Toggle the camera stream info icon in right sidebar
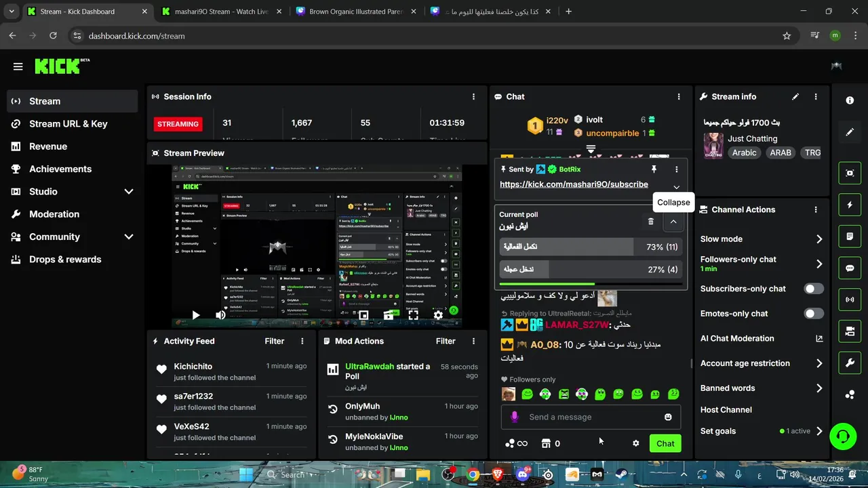The image size is (868, 488). click(x=850, y=331)
